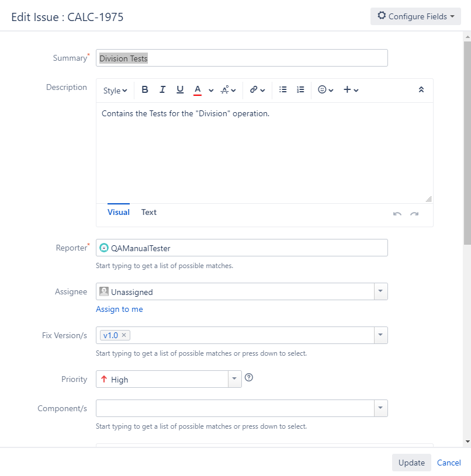Viewport: 471px width, 476px height.
Task: Apply italic formatting to description text
Action: pyautogui.click(x=162, y=89)
